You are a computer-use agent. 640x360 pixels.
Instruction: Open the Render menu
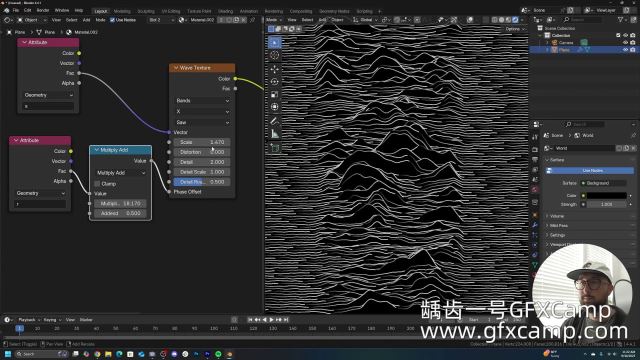(43, 10)
